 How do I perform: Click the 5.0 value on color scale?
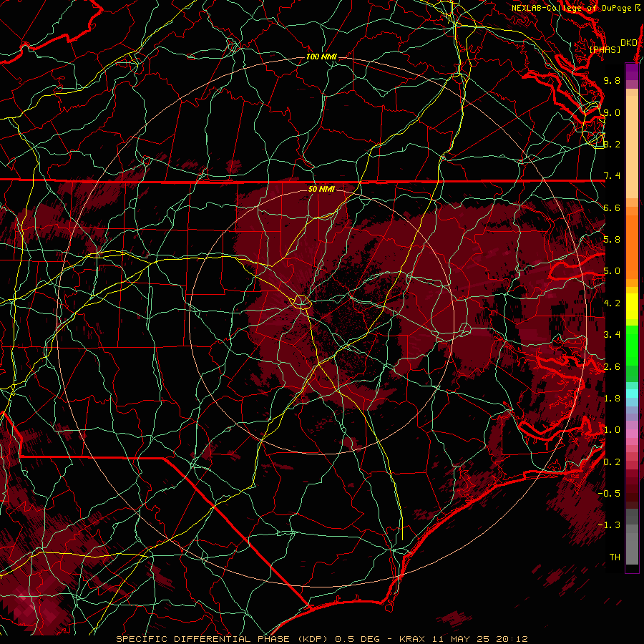612,271
